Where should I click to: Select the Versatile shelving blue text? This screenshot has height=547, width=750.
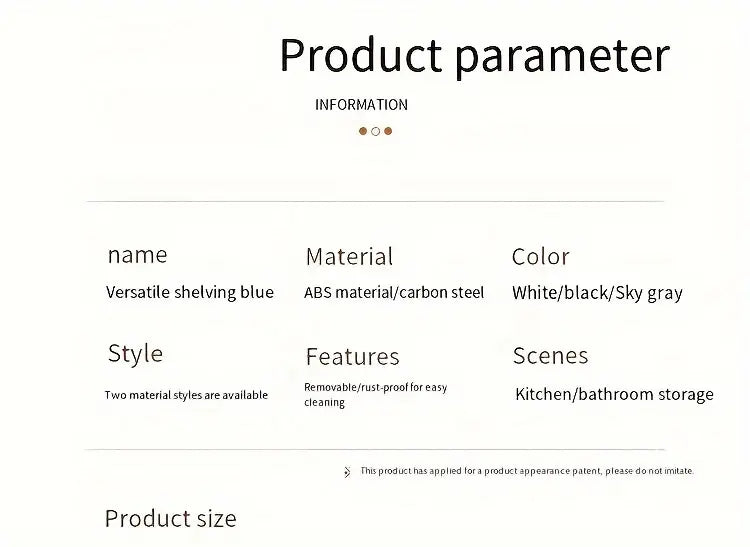click(x=190, y=292)
